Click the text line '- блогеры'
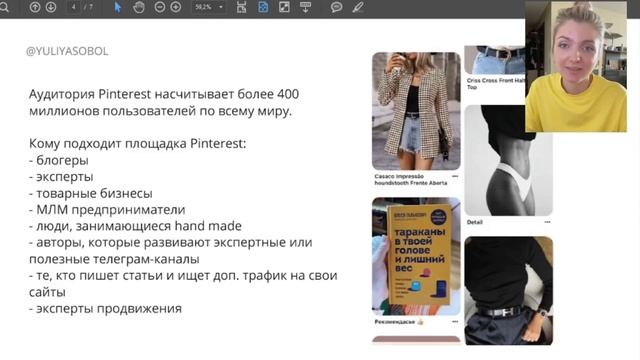The image size is (640, 360). pos(59,160)
